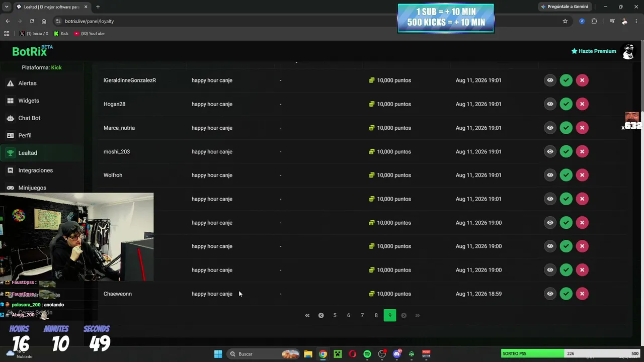This screenshot has width=644, height=362.
Task: Show details of Hogan28's redemption
Action: coord(550,104)
